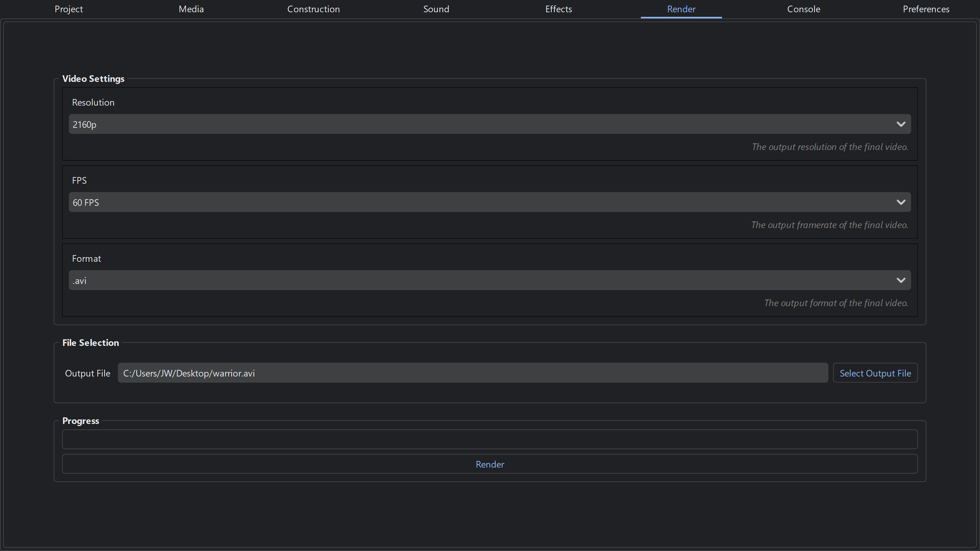Screen dimensions: 980x551
Task: Open the Effects tab
Action: pyautogui.click(x=558, y=9)
